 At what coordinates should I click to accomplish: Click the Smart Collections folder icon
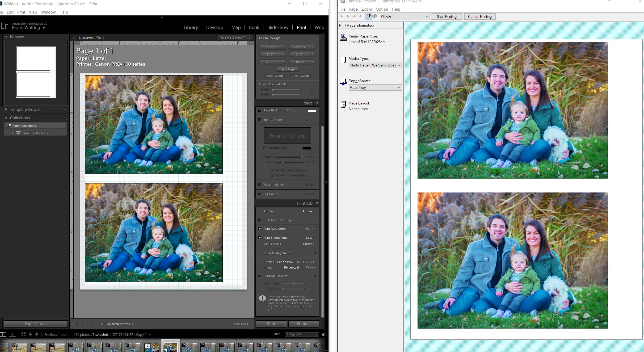[x=19, y=133]
